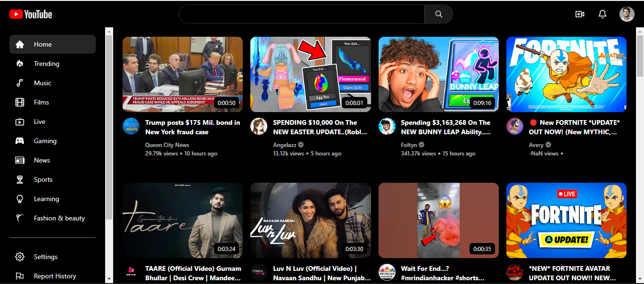Image resolution: width=644 pixels, height=284 pixels.
Task: Open TAARE (Official Video) title
Action: tap(193, 273)
